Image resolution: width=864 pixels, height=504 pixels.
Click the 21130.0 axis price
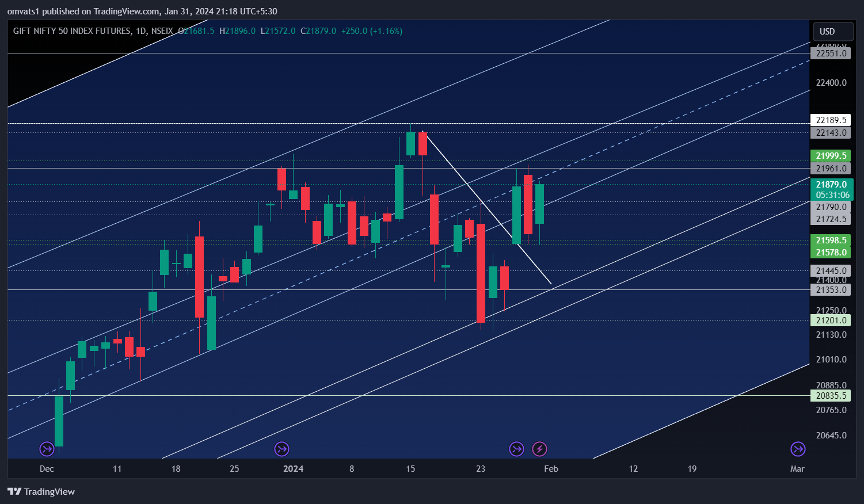click(x=831, y=335)
